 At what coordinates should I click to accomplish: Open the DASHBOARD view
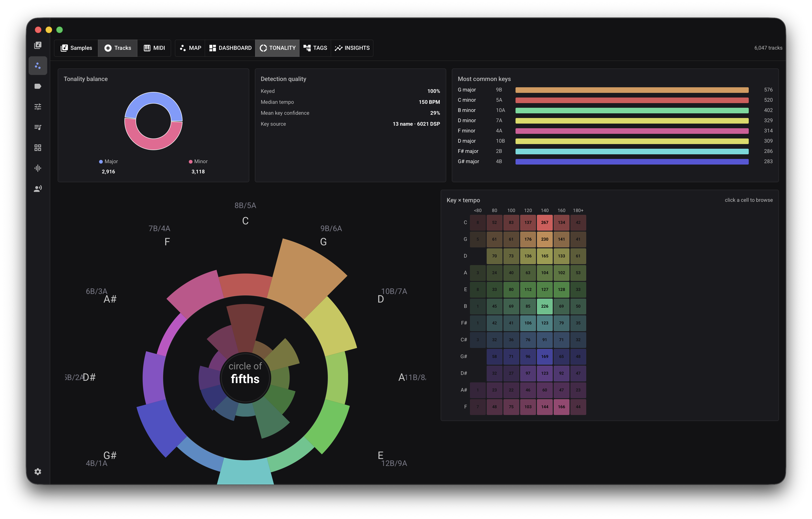230,48
